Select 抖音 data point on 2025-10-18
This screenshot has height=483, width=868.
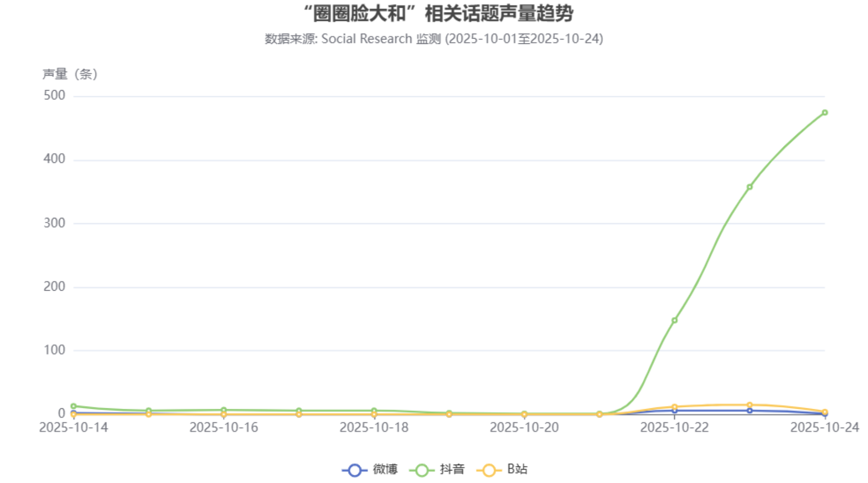[x=374, y=411]
